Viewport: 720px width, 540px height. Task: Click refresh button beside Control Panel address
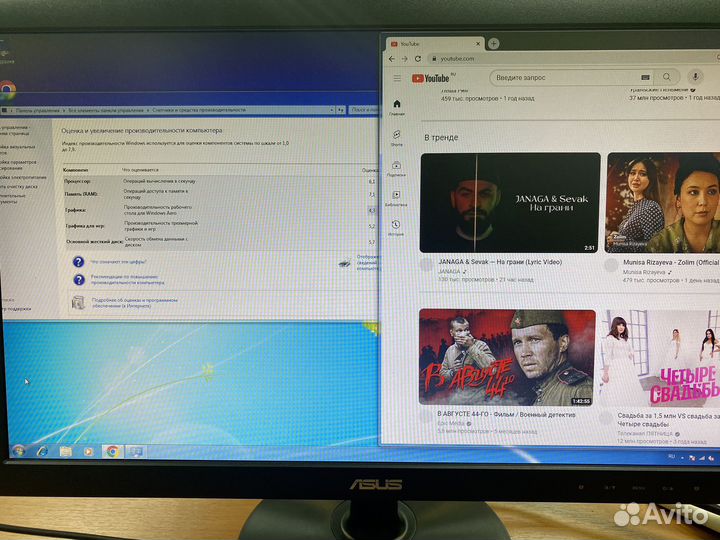(x=341, y=110)
